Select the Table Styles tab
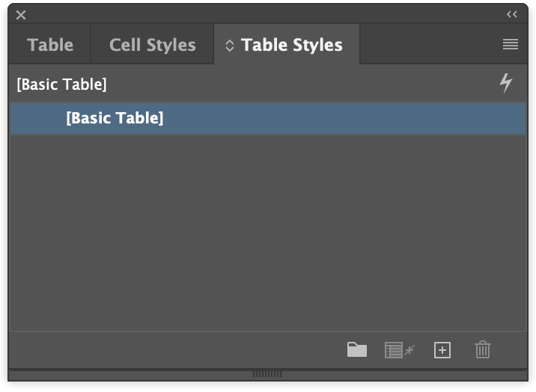This screenshot has width=536, height=392. click(x=292, y=45)
